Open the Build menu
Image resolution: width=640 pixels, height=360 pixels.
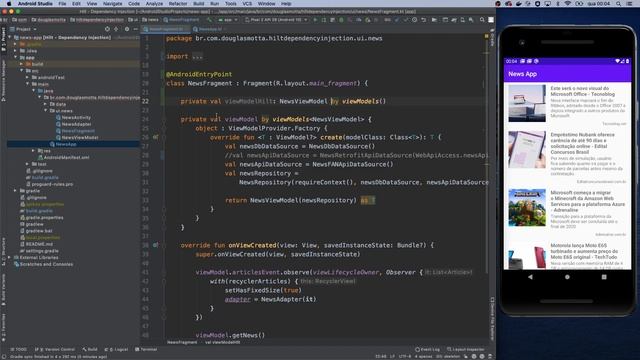coord(199,4)
